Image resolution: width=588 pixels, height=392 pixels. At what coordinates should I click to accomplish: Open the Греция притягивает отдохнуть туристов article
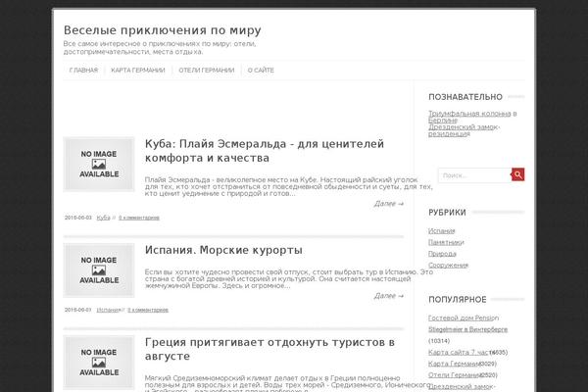click(269, 349)
